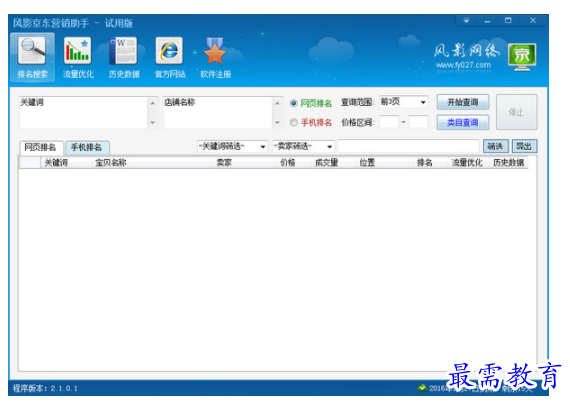Click the 程序版本: 2.1.0.1 status text
Screen dimensions: 570x407
45,388
